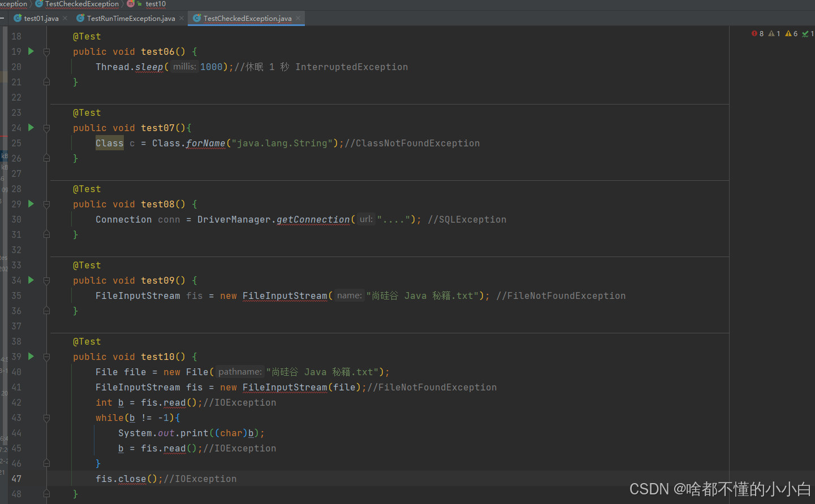
Task: Click the System.out.print statement
Action: 191,433
